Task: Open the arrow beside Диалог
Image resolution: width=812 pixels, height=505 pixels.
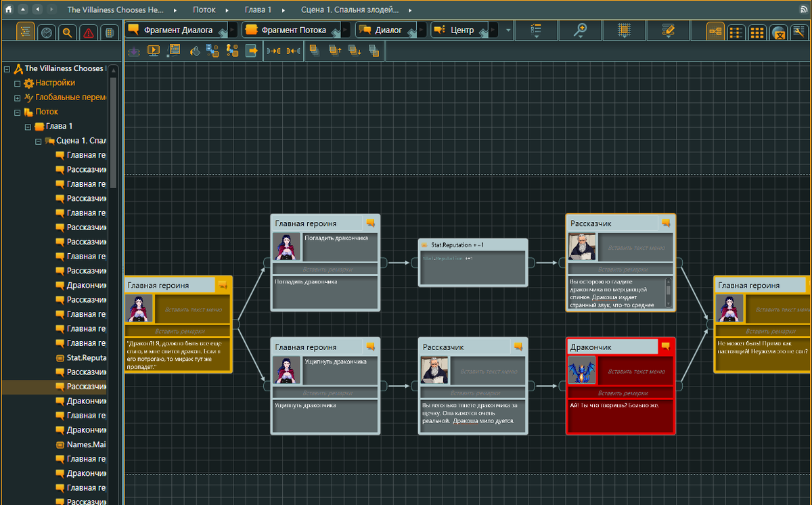Action: pos(422,30)
